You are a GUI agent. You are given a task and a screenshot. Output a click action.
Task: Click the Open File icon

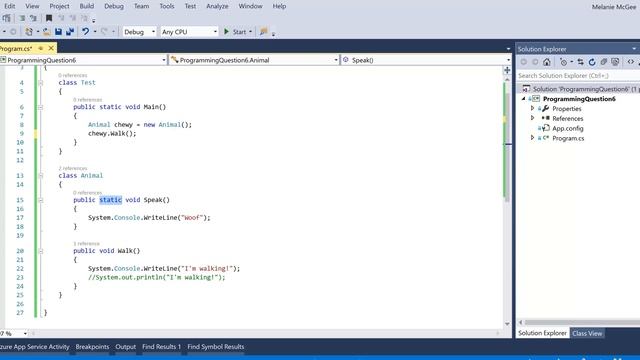[x=47, y=31]
